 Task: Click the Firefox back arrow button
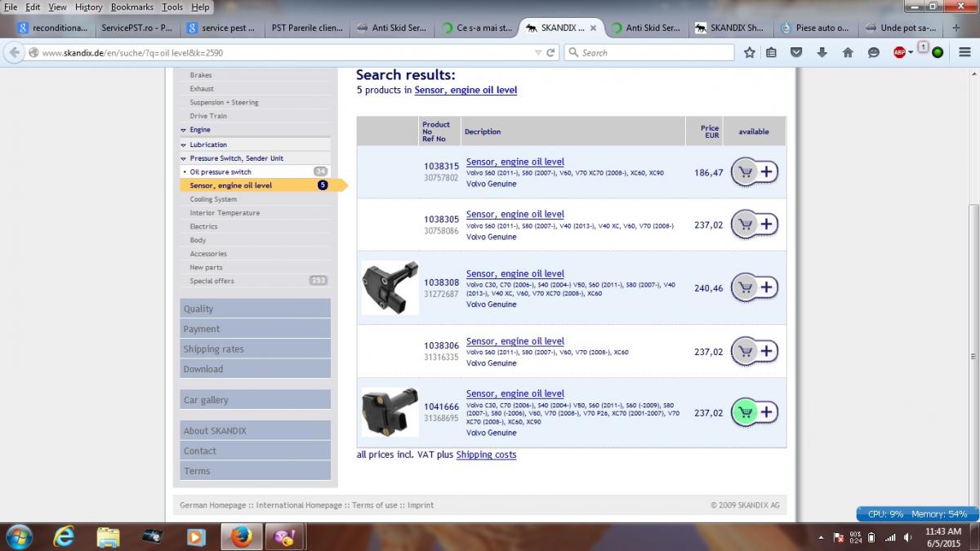[14, 52]
